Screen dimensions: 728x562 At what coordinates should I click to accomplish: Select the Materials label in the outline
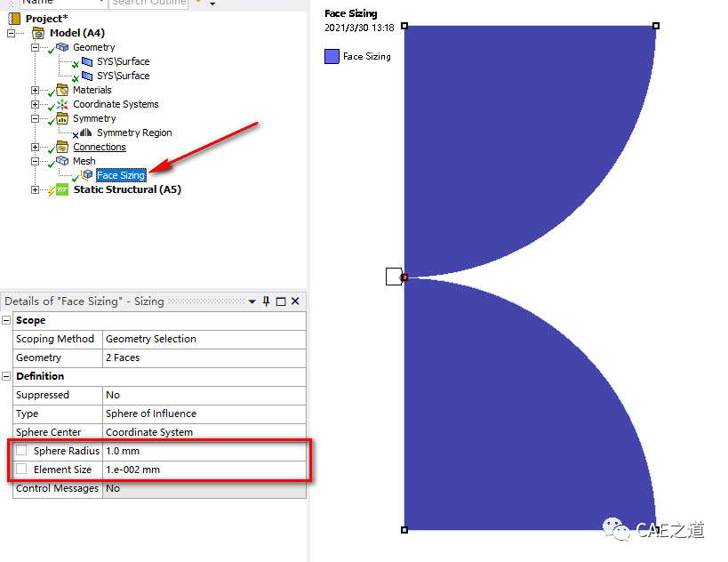click(x=92, y=90)
